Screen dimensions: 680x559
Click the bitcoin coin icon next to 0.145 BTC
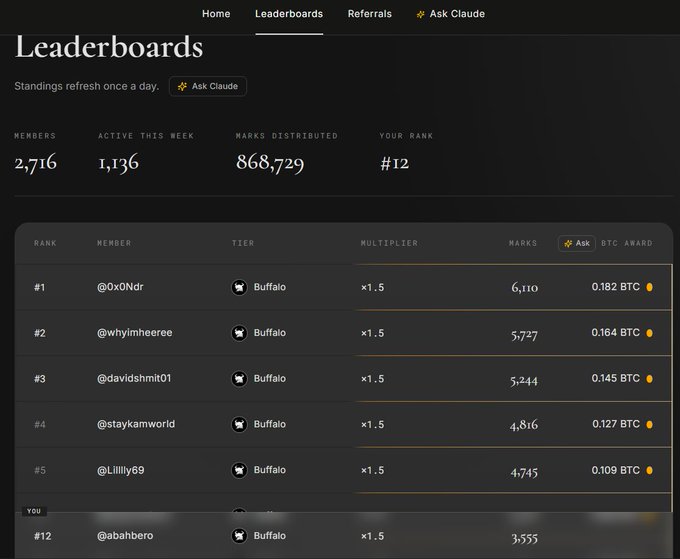pyautogui.click(x=649, y=379)
